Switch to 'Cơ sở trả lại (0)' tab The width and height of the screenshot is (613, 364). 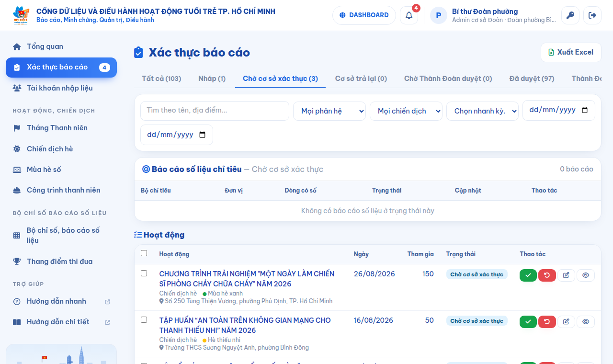(x=361, y=79)
